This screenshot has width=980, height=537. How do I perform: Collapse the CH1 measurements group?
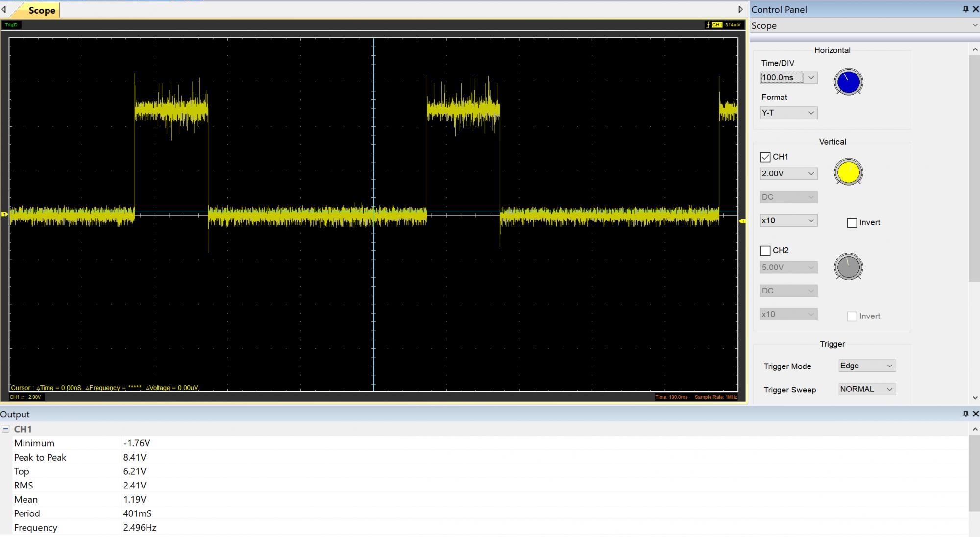(6, 429)
